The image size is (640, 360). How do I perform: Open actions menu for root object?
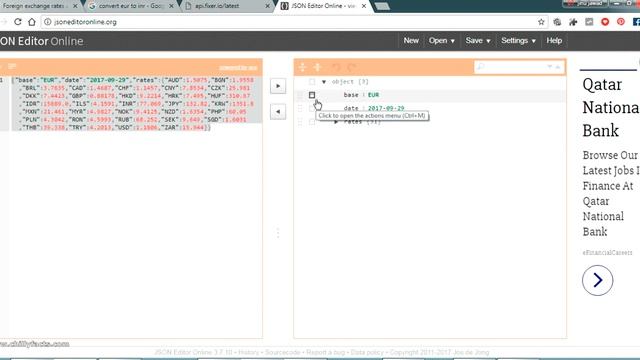(312, 82)
